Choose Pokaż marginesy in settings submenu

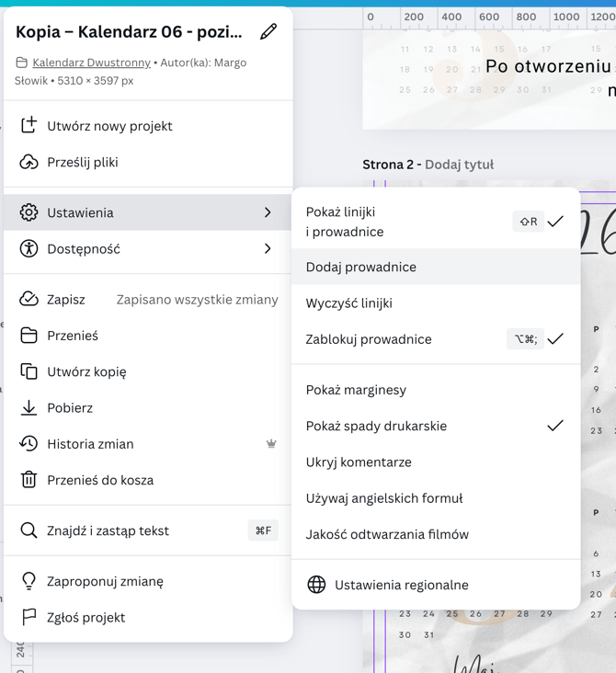[356, 390]
